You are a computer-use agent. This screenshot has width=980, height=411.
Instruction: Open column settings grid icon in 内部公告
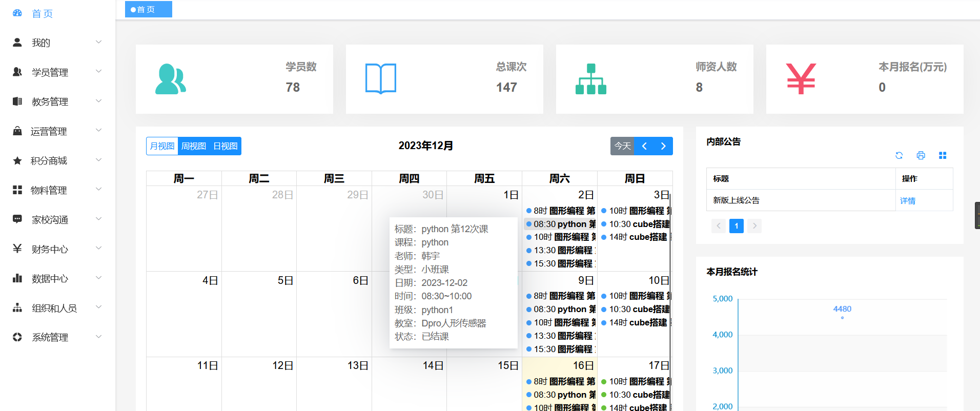coord(943,155)
